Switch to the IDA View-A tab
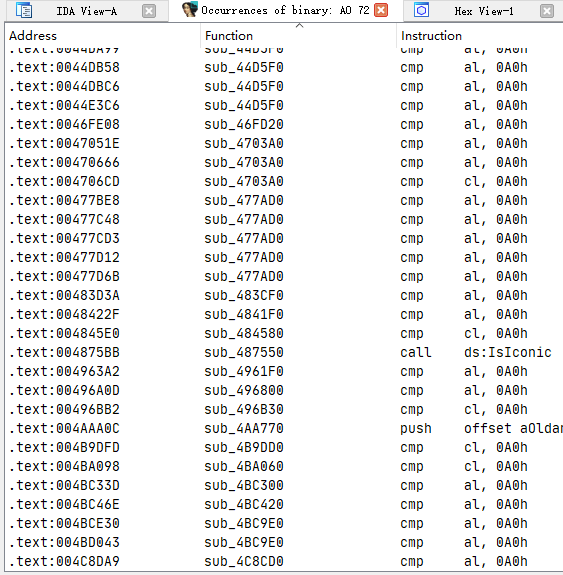The height and width of the screenshot is (575, 563). (x=87, y=11)
